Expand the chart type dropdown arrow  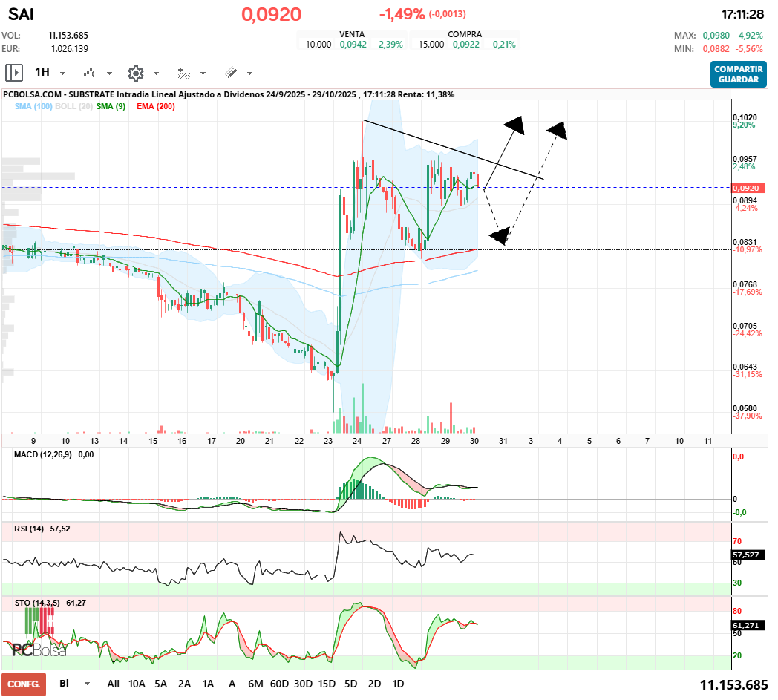[109, 73]
